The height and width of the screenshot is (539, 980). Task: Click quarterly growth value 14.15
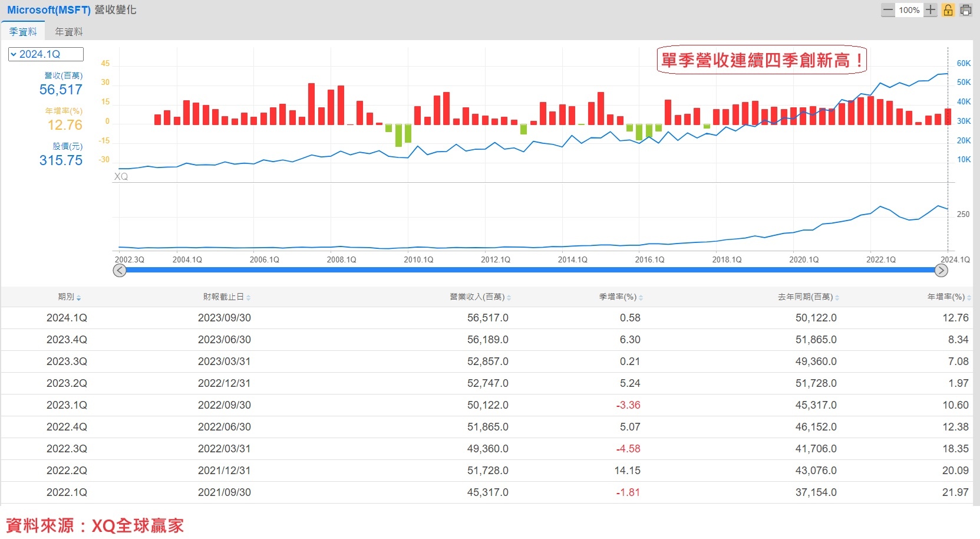pyautogui.click(x=627, y=471)
